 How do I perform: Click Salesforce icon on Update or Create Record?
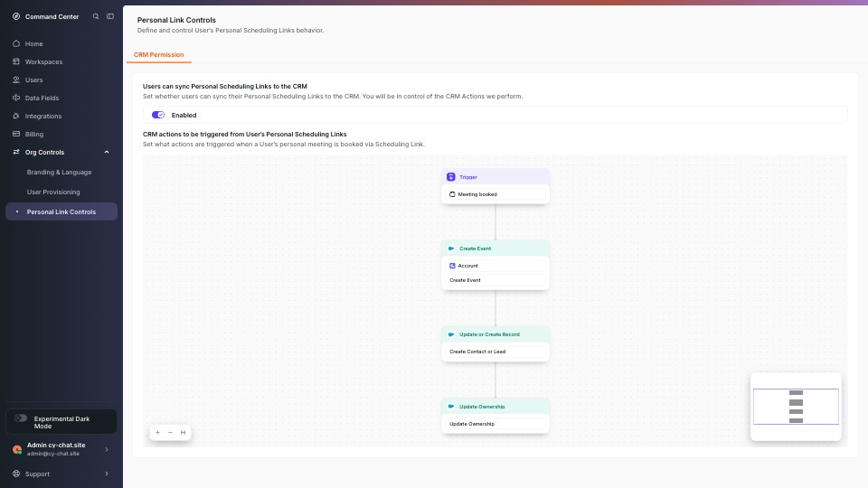coord(451,334)
